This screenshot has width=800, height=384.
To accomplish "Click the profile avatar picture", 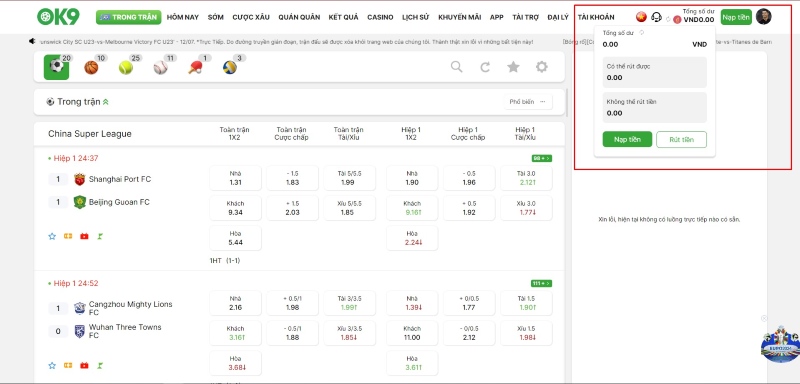I will click(x=763, y=16).
